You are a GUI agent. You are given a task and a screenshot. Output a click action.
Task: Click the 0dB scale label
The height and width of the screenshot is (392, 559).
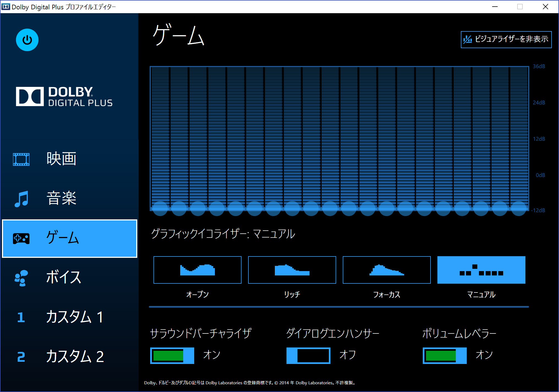540,175
